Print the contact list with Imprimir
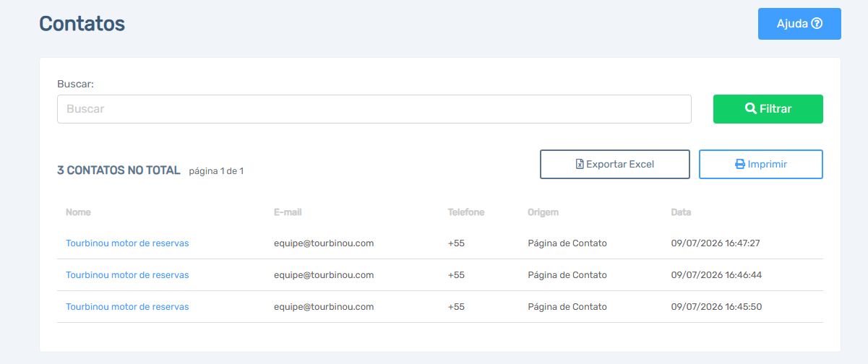Viewport: 868px width, 364px height. [761, 164]
